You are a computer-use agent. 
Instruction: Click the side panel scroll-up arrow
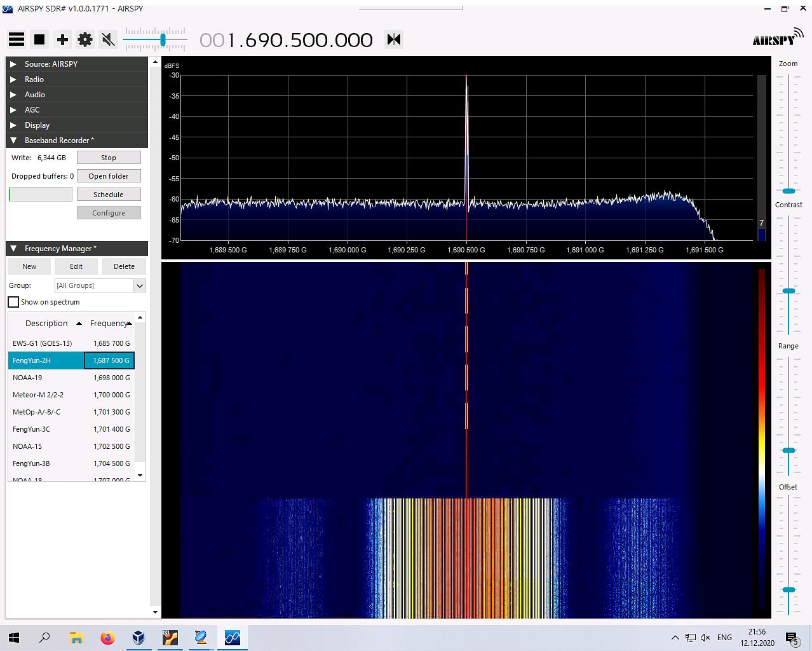click(x=155, y=62)
